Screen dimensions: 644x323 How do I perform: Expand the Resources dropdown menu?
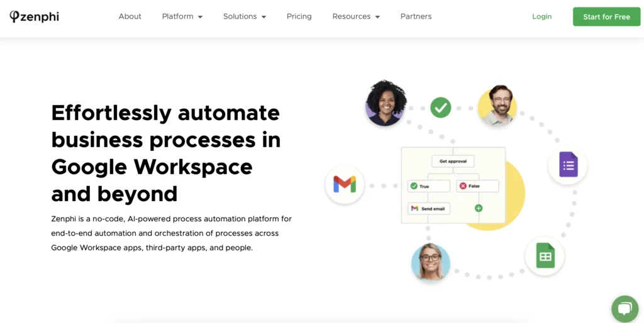pyautogui.click(x=356, y=16)
